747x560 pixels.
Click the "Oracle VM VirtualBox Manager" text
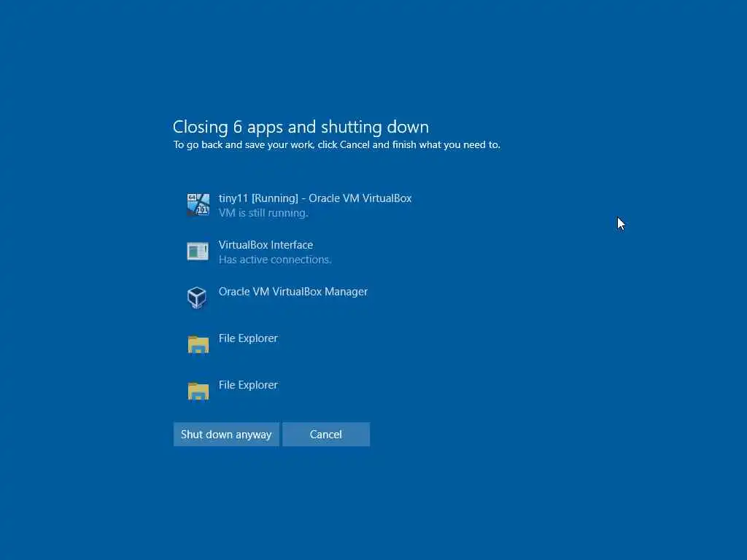pyautogui.click(x=293, y=292)
